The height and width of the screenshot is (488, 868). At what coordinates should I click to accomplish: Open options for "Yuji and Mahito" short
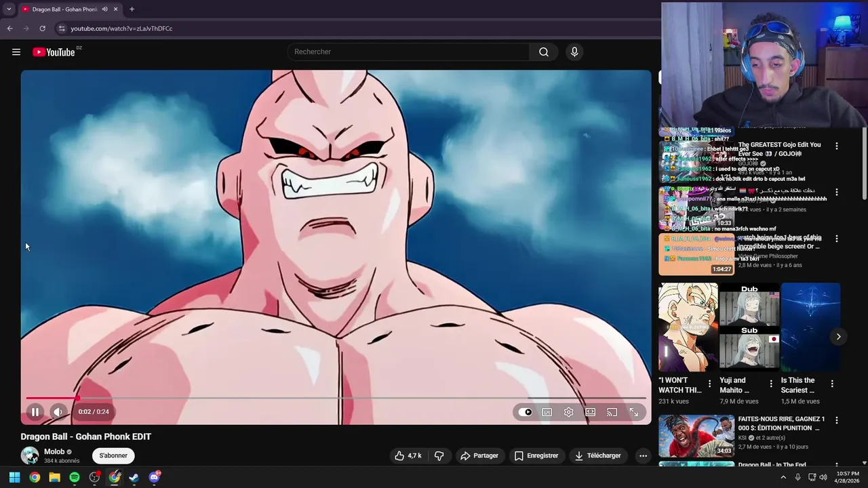[771, 384]
